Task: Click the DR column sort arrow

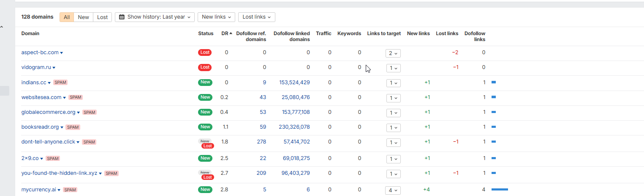Action: (231, 33)
